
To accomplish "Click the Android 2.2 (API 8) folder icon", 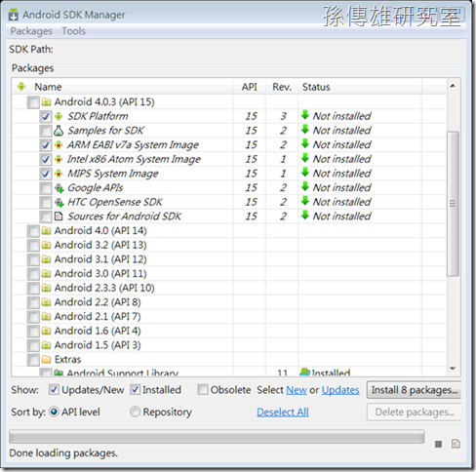I will pyautogui.click(x=46, y=302).
